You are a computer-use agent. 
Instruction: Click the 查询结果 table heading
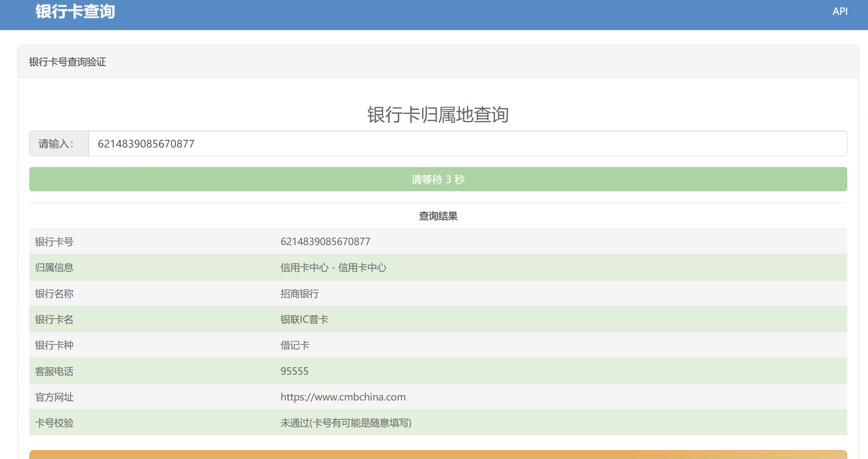[x=438, y=216]
